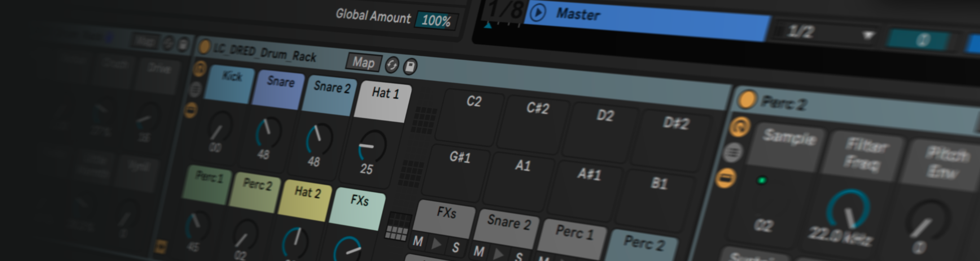
Task: Open the 1/2 quantization dropdown arrow
Action: pos(869,35)
